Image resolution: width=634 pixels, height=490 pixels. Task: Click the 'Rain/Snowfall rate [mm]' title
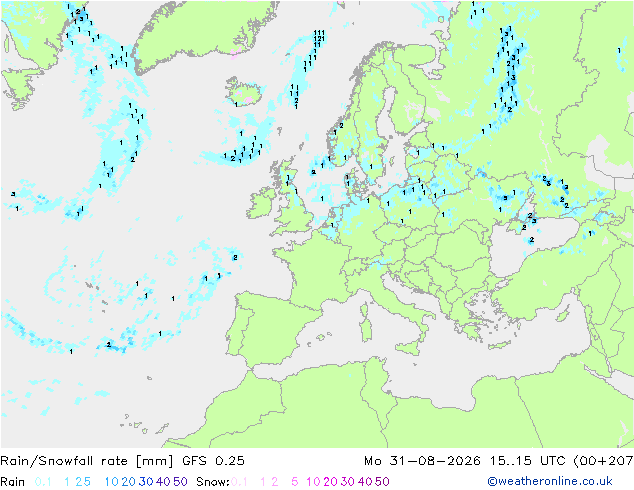tap(87, 461)
